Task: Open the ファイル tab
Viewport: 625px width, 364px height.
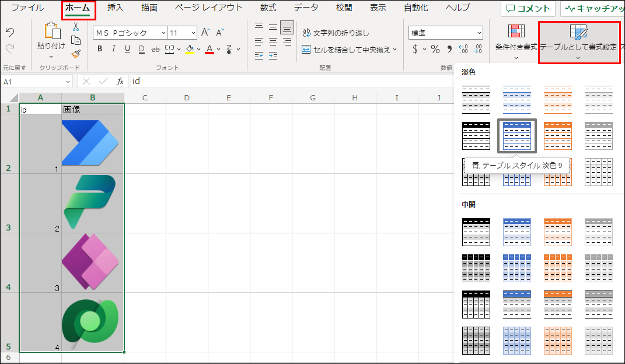Action: pos(27,8)
